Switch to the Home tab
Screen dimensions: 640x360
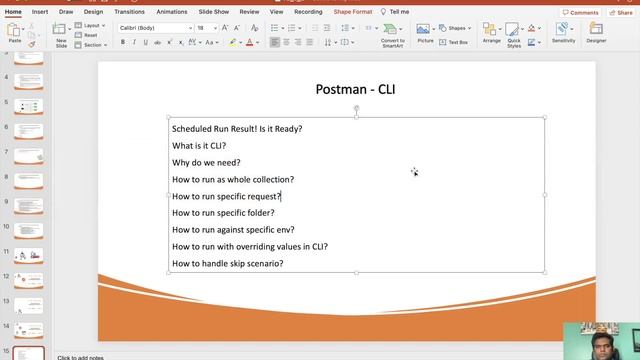point(13,12)
